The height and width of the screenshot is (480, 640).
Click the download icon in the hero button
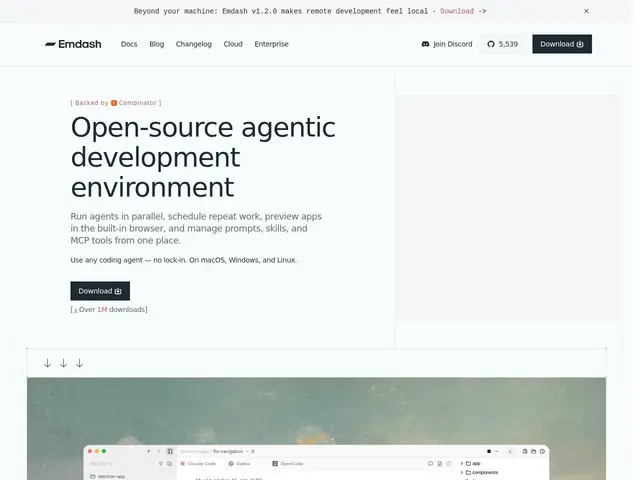(118, 291)
